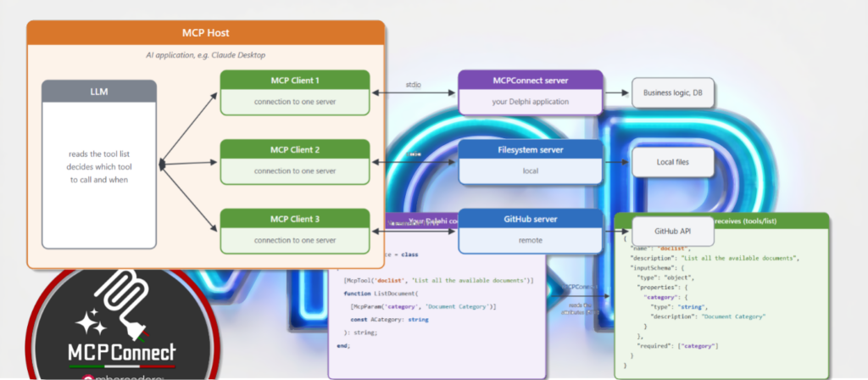Click the LLM box header
The width and height of the screenshot is (868, 380).
coord(99,92)
